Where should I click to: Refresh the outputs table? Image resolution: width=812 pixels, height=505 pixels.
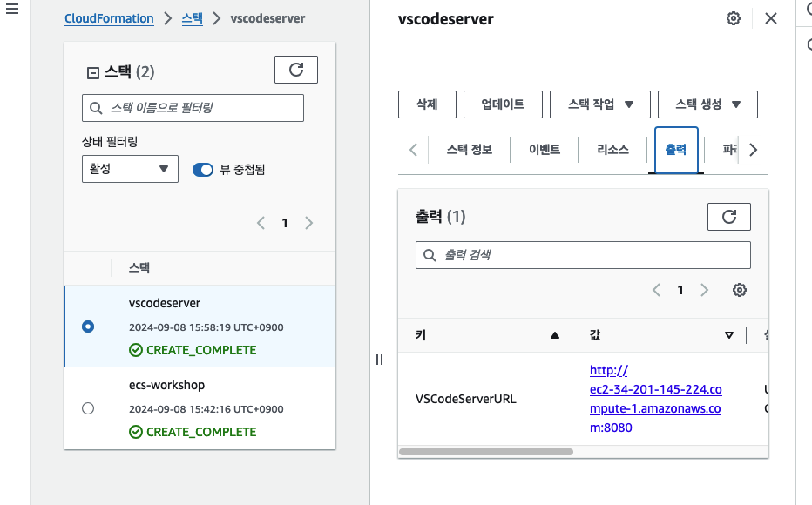[x=729, y=217]
